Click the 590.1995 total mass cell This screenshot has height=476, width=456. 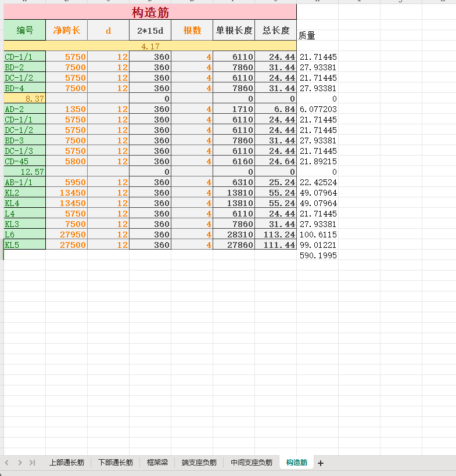pos(318,255)
